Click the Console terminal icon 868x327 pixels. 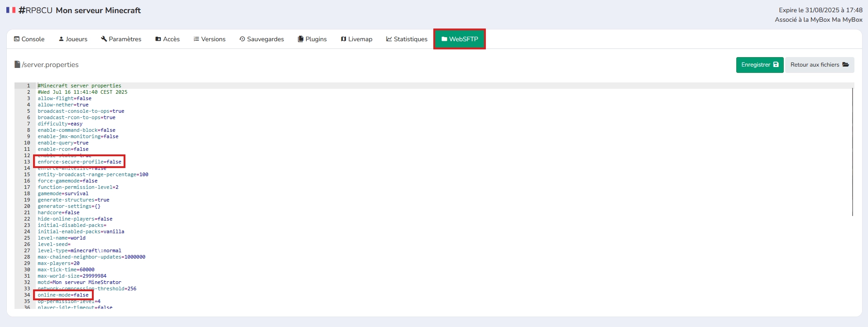[17, 39]
